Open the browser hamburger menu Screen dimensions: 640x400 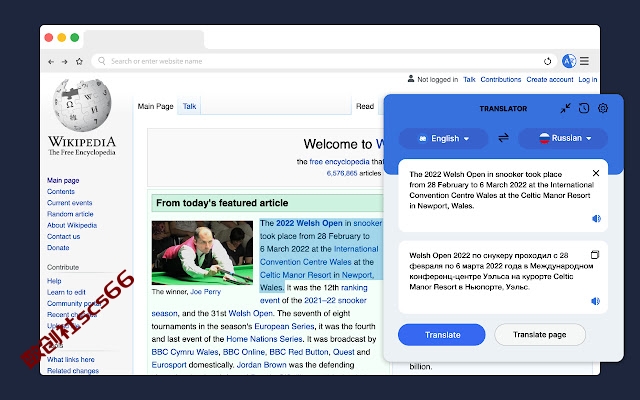pyautogui.click(x=584, y=61)
